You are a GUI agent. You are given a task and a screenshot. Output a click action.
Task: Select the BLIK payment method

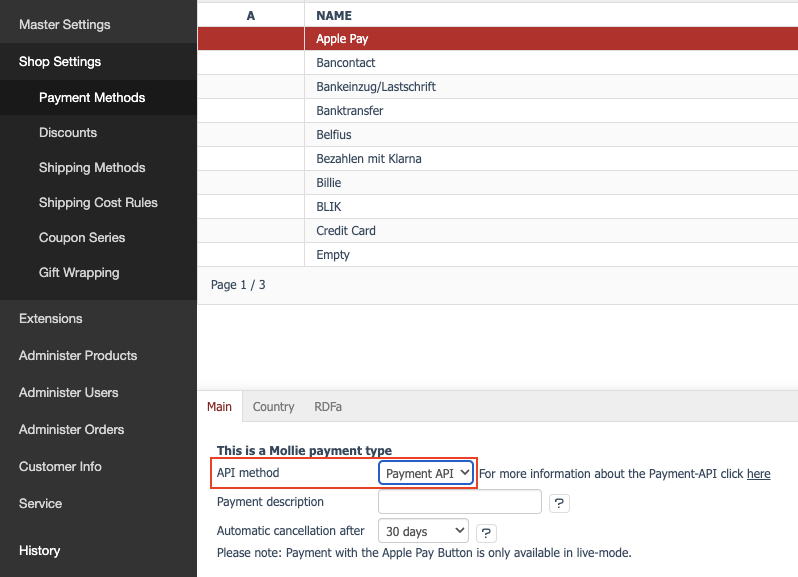coord(498,207)
